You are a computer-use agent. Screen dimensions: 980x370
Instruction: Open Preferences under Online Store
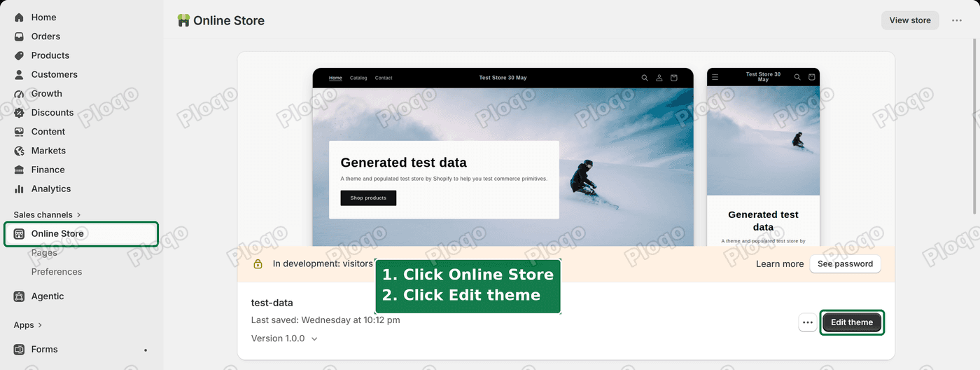click(57, 272)
